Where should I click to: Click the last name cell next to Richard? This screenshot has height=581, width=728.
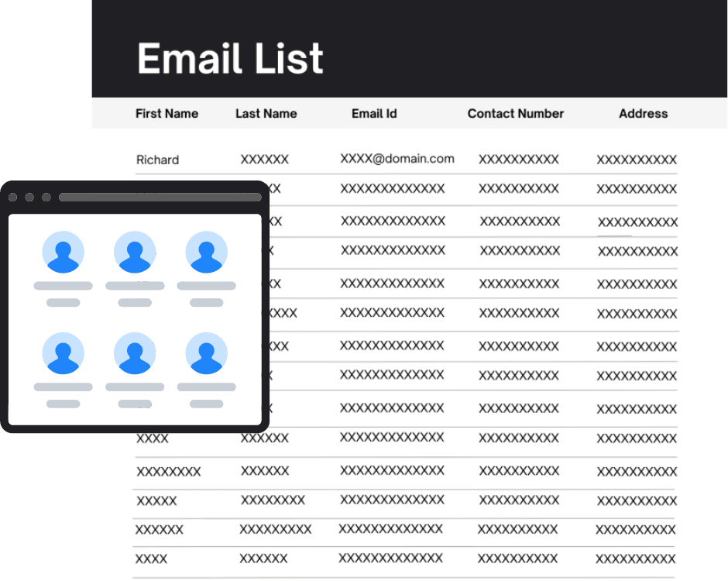coord(264,160)
